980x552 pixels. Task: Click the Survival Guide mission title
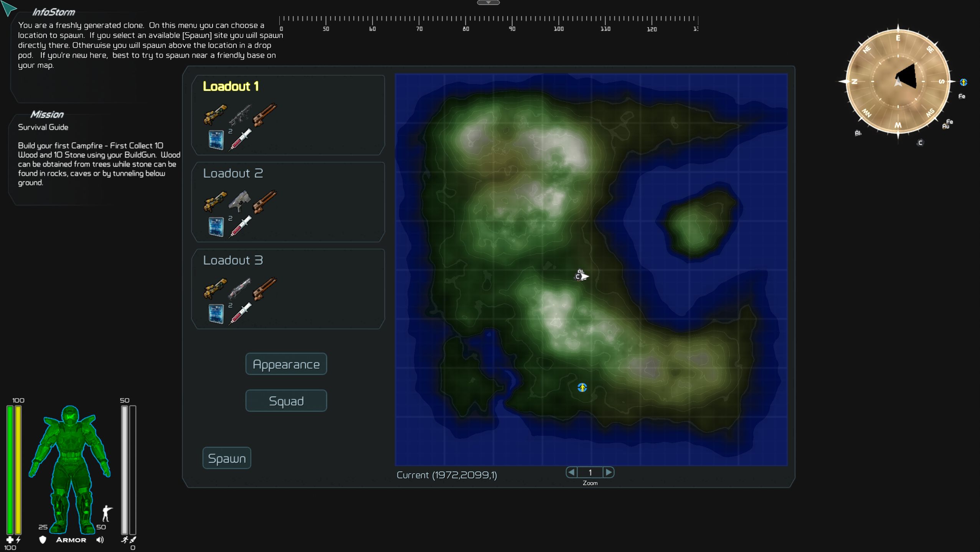coord(43,127)
